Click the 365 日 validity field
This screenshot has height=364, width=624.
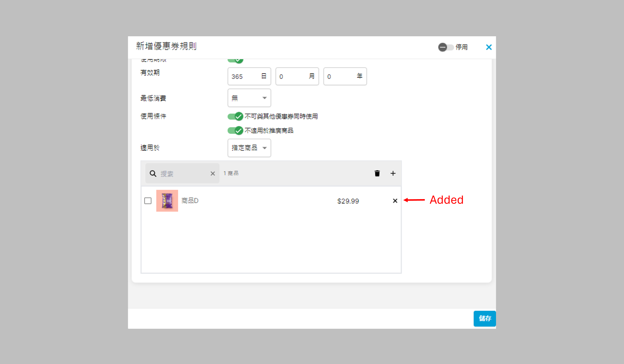[x=245, y=77]
